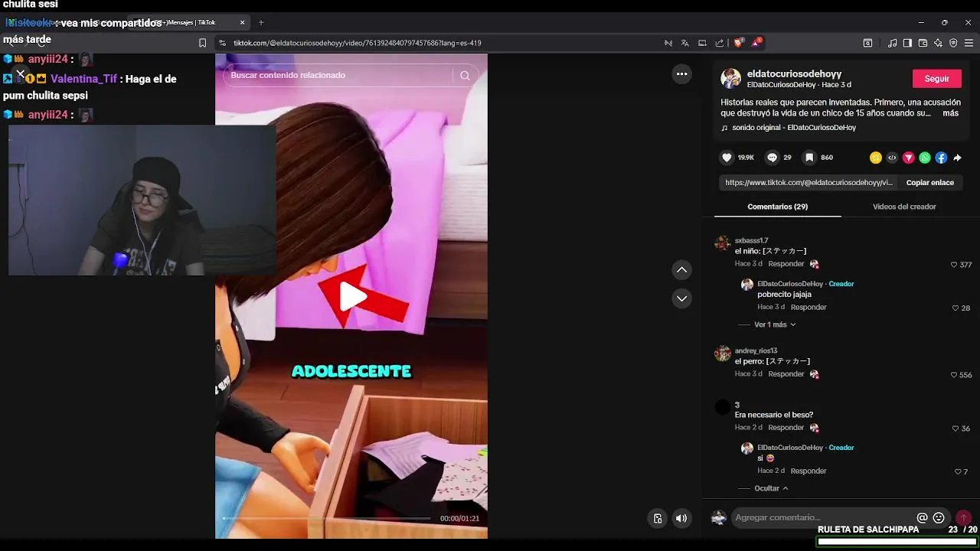Click the translate page icon in address bar
The image size is (980, 551).
(x=685, y=43)
